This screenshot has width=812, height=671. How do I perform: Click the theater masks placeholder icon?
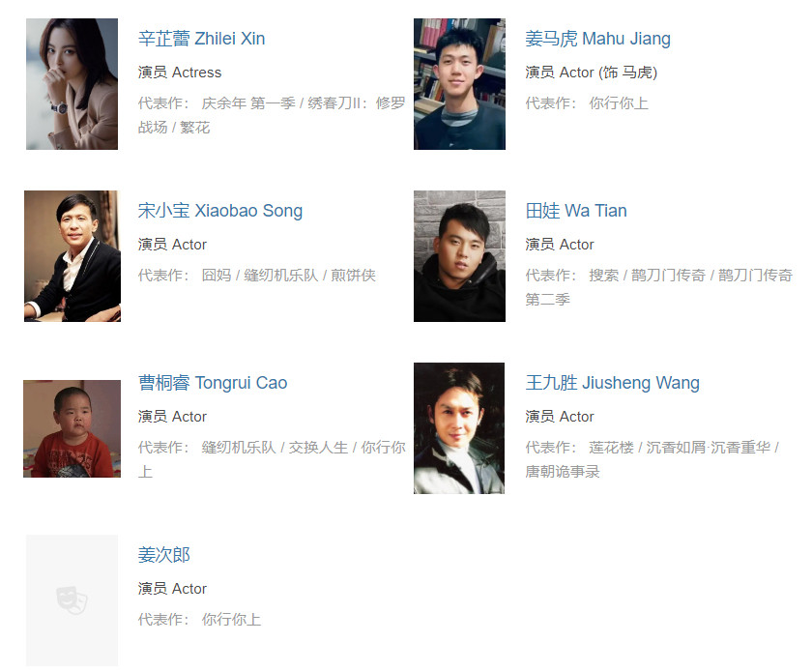tap(72, 600)
